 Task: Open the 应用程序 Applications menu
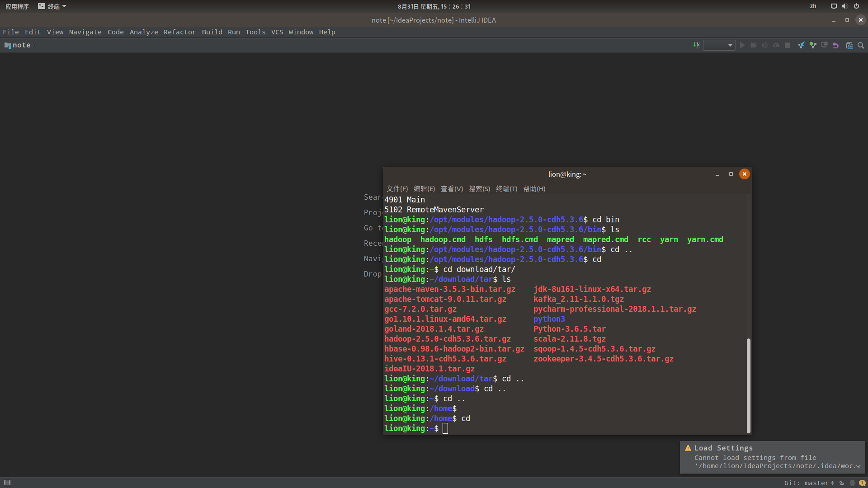click(17, 6)
